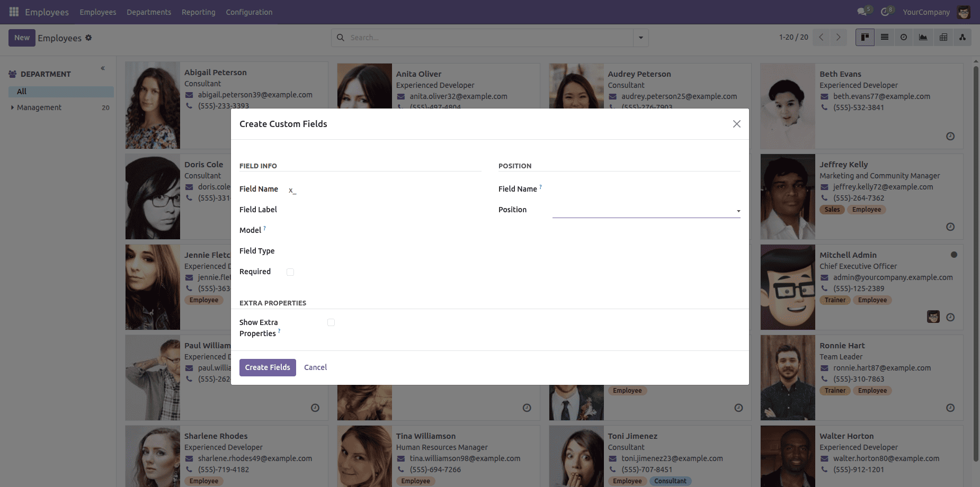Viewport: 980px width, 487px height.
Task: Open the apps grid menu icon
Action: (x=14, y=12)
